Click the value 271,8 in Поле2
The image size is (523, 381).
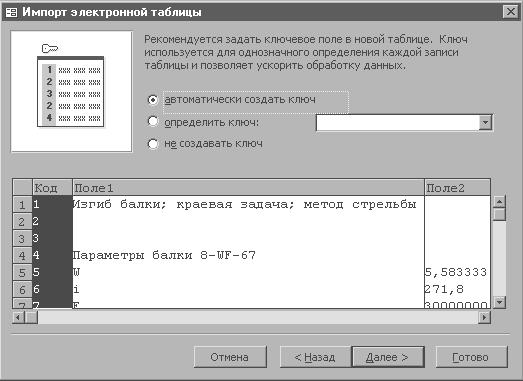click(458, 289)
